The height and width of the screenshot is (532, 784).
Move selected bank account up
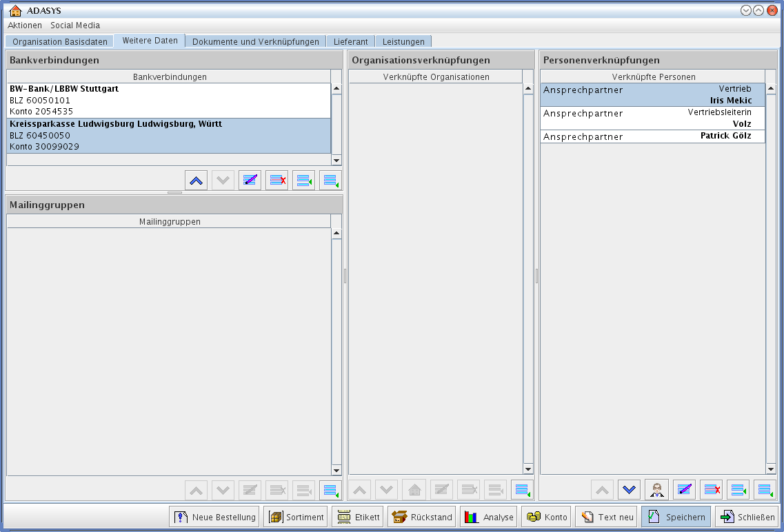(x=197, y=181)
